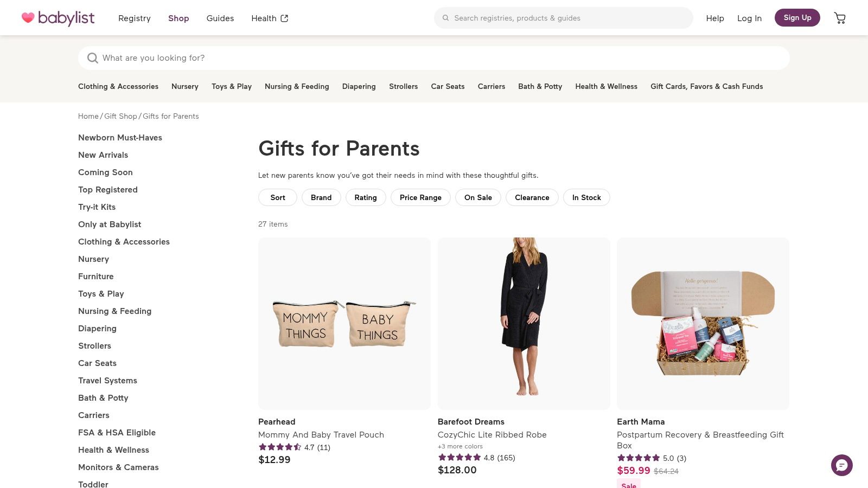Click the top search bar magnifier icon
The width and height of the screenshot is (868, 488).
coord(445,18)
